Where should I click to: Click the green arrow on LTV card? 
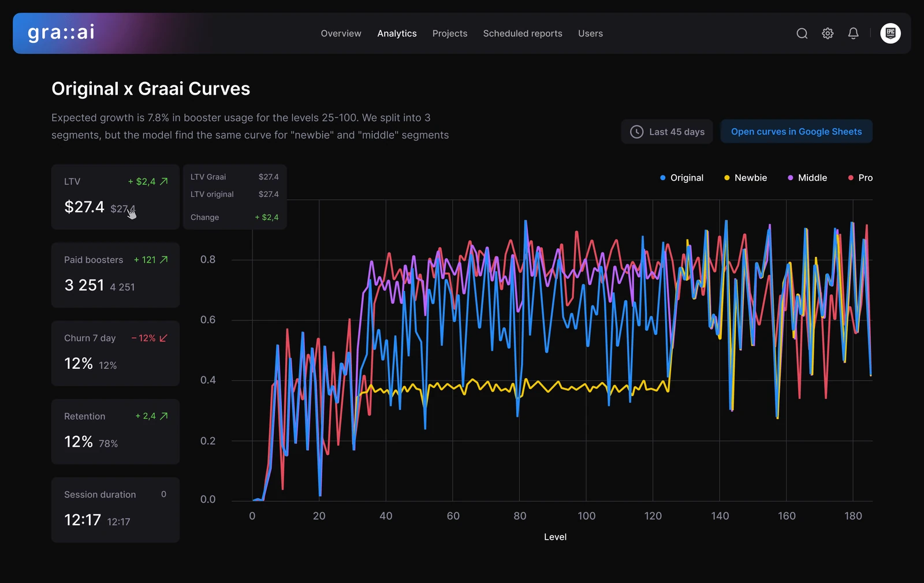pyautogui.click(x=164, y=181)
